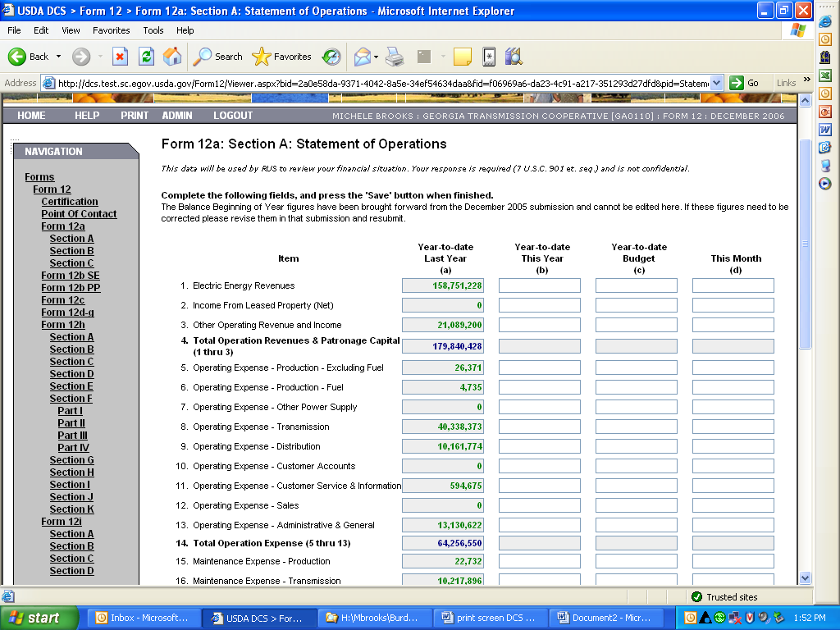
Task: Launch Excel from the Office shortcut bar
Action: 825,75
